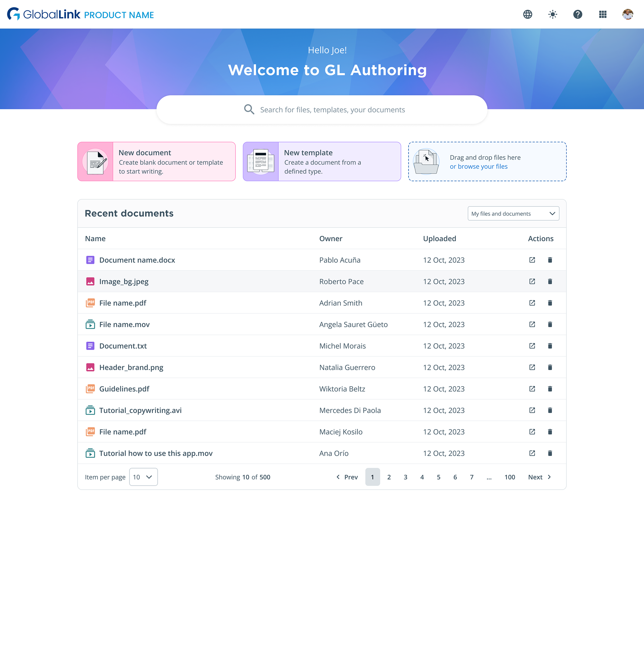Click the Name column header

(95, 238)
